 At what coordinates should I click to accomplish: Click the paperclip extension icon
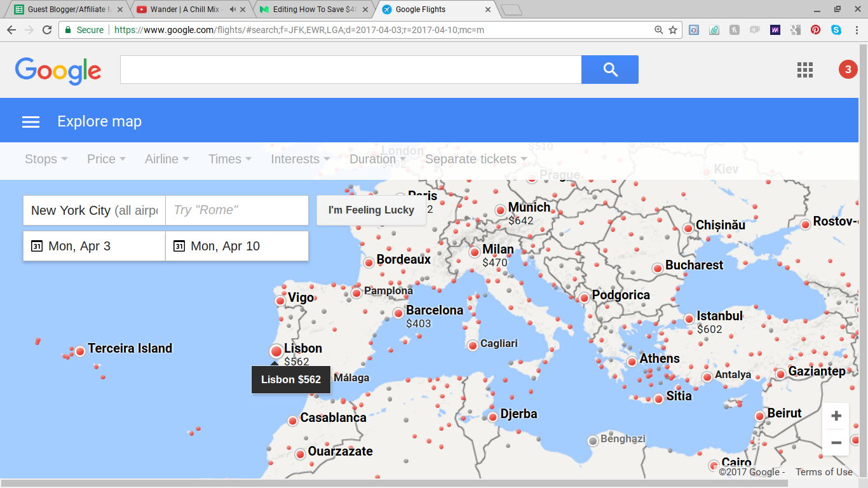pyautogui.click(x=714, y=30)
